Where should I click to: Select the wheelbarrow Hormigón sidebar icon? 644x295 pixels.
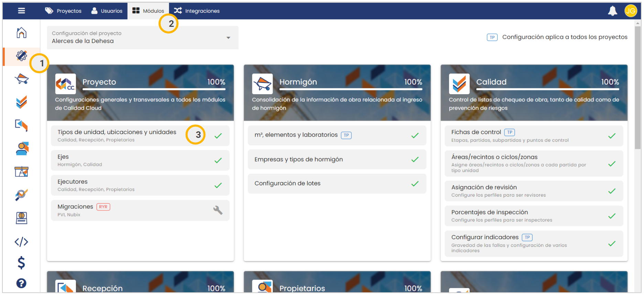(x=21, y=79)
